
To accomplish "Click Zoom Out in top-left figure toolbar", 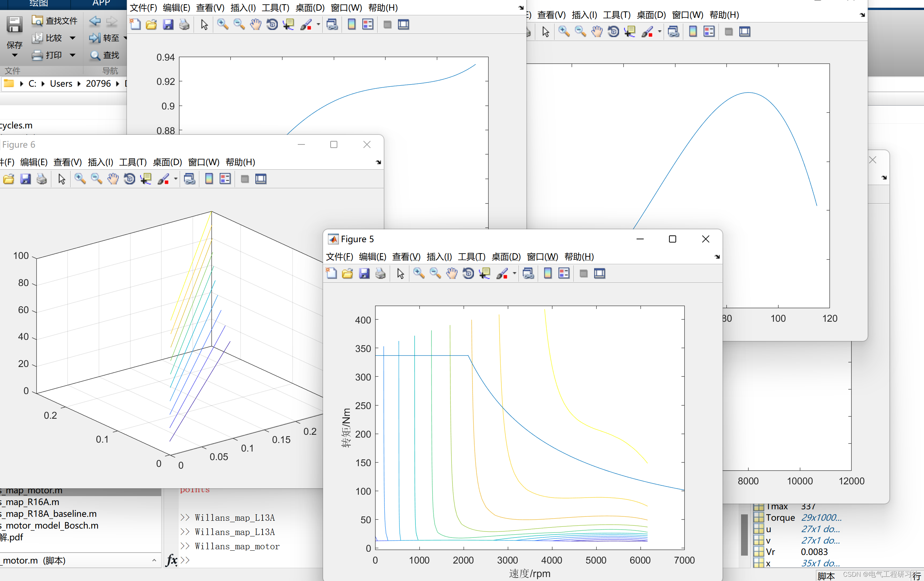I will 239,25.
